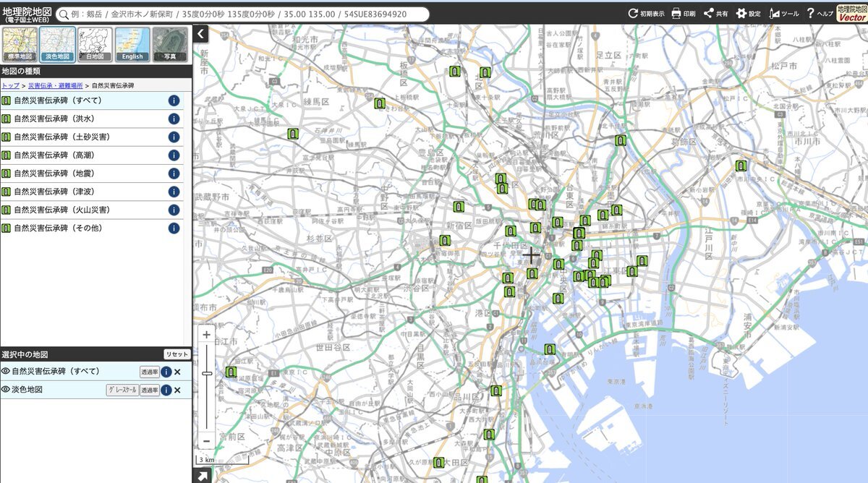Image resolution: width=868 pixels, height=483 pixels.
Task: Choose the 写真 basemap thumbnail
Action: click(x=170, y=44)
